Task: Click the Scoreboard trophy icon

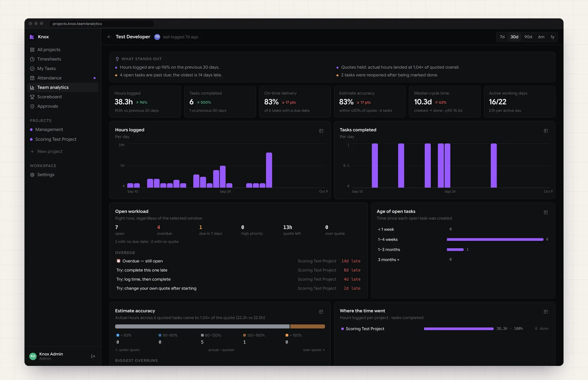Action: pyautogui.click(x=32, y=97)
